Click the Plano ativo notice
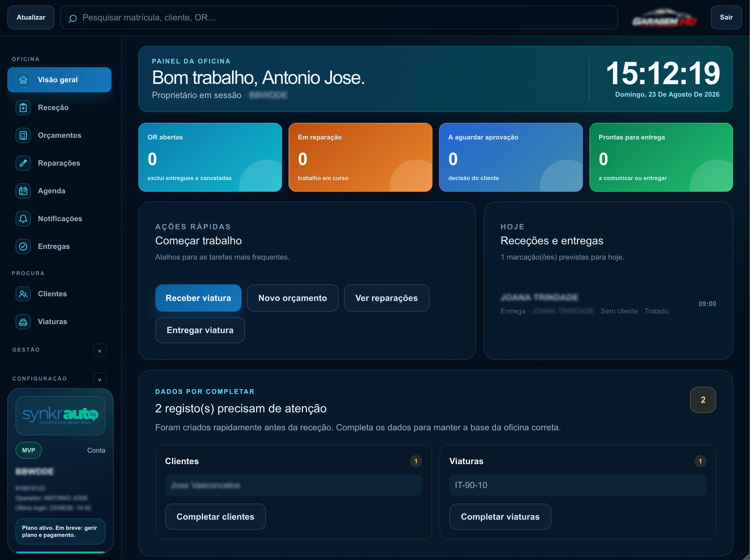The height and width of the screenshot is (560, 750). 60,531
